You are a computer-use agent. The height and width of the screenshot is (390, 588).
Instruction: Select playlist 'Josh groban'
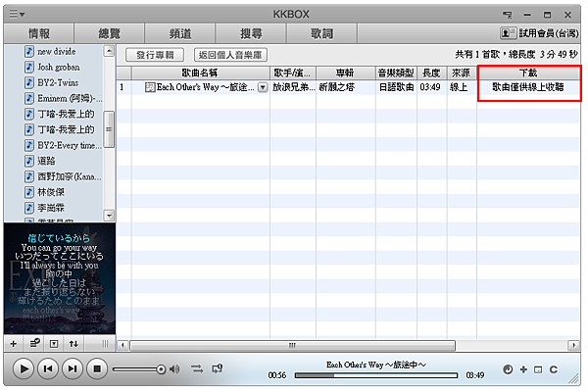59,68
